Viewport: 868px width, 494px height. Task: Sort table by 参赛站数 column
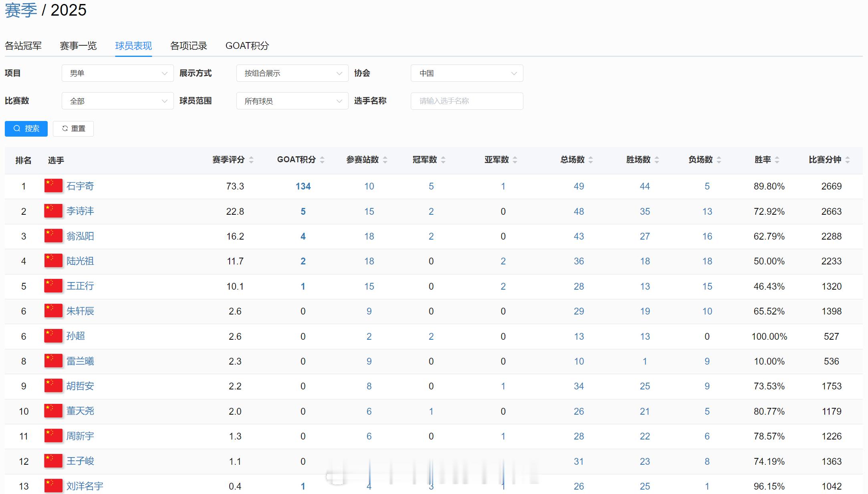[x=385, y=160]
